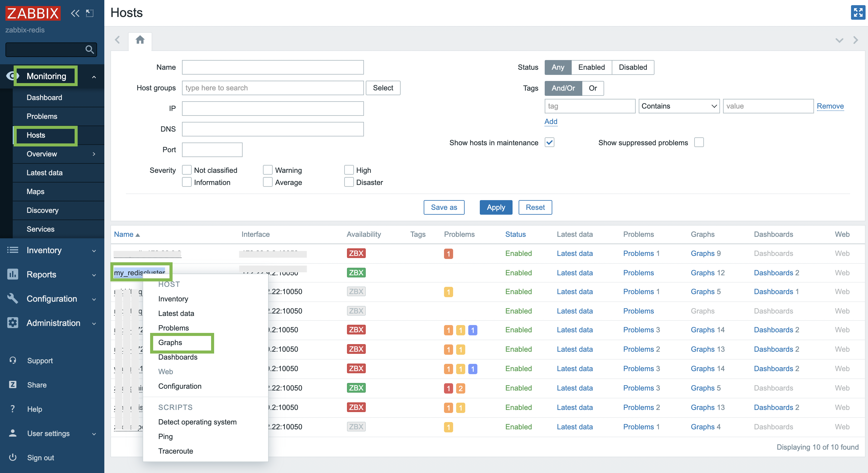868x473 pixels.
Task: Open the Contains tag operator dropdown
Action: (678, 106)
